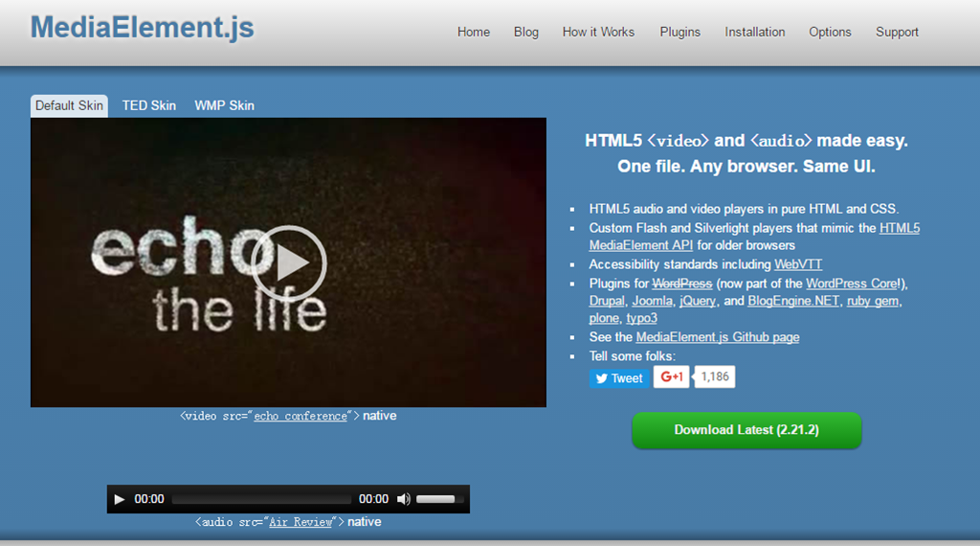Click the 1,186 share count bubble
Viewport: 980px width, 546px height.
pos(714,377)
